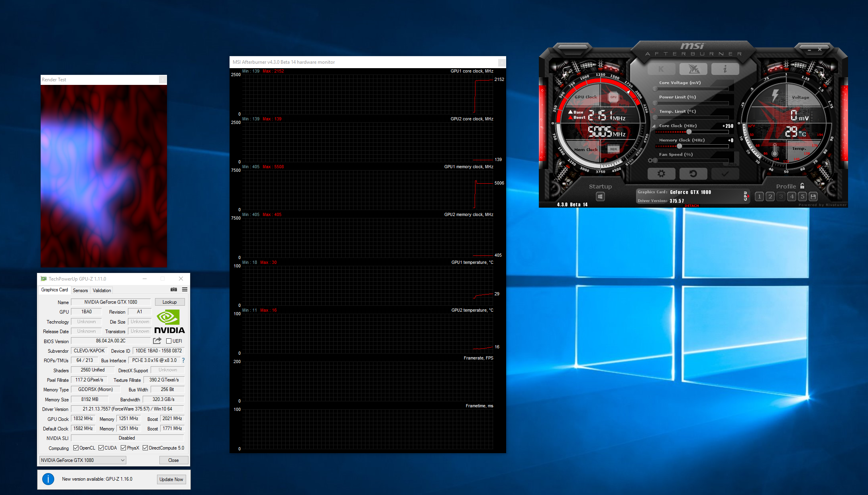Viewport: 868px width, 495px height.
Task: Click the Temp. Limit slider
Action: click(x=692, y=117)
